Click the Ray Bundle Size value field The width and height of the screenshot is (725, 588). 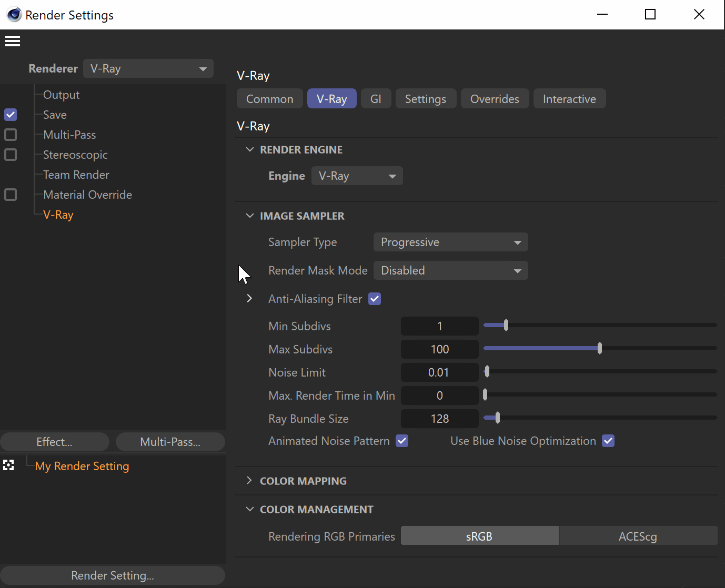(440, 419)
